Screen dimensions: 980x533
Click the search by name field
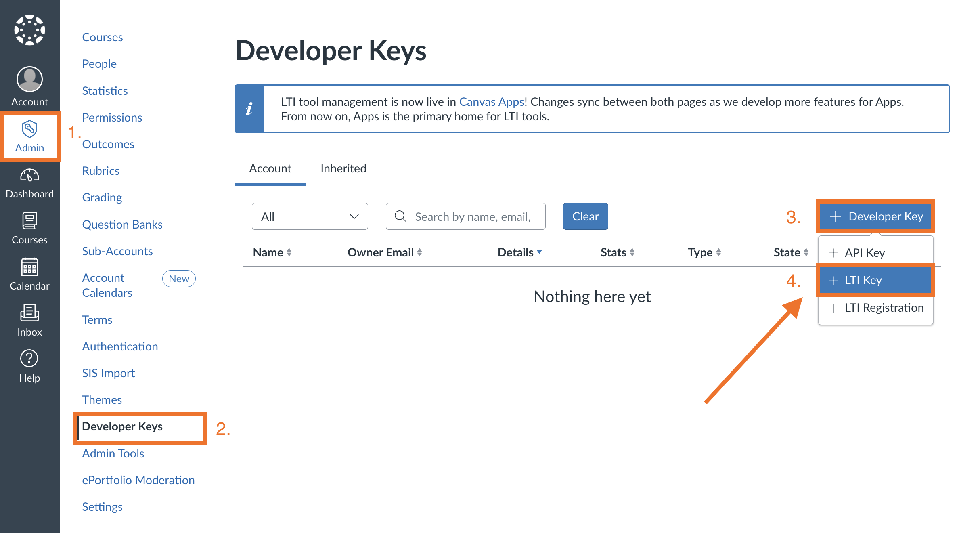(472, 216)
